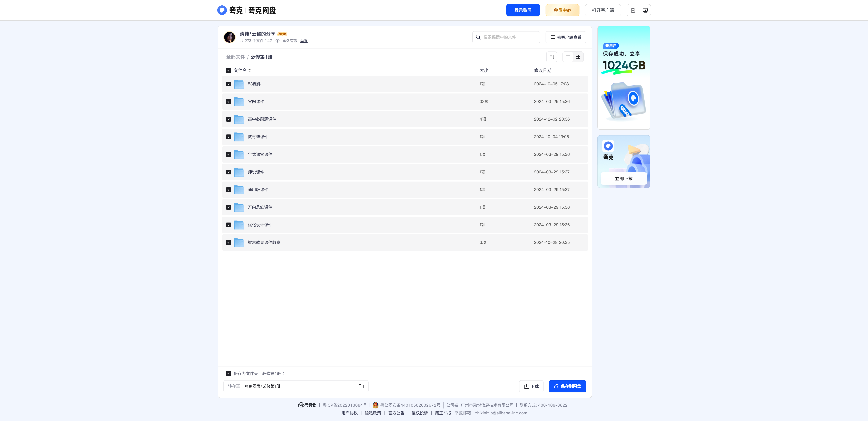The height and width of the screenshot is (421, 868).
Task: Click 去客户端查看 button
Action: pyautogui.click(x=566, y=37)
